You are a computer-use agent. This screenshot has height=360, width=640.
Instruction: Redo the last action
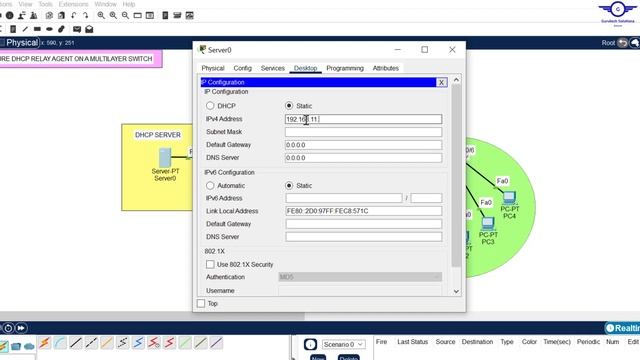pos(85,16)
